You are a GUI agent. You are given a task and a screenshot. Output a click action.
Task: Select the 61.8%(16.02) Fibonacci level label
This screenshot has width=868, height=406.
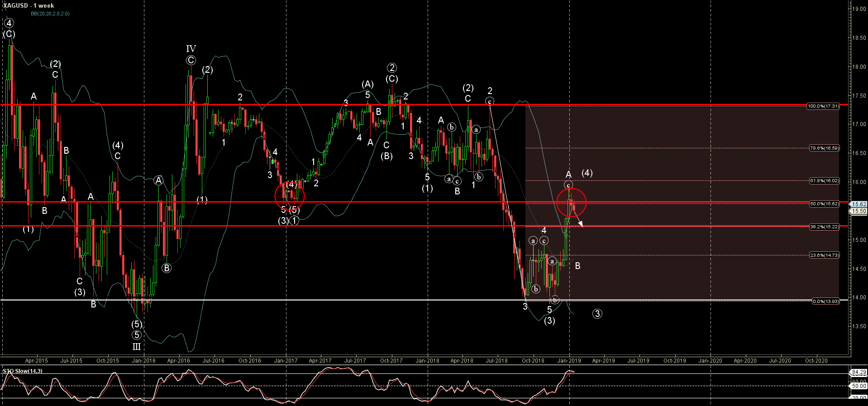[x=824, y=181]
